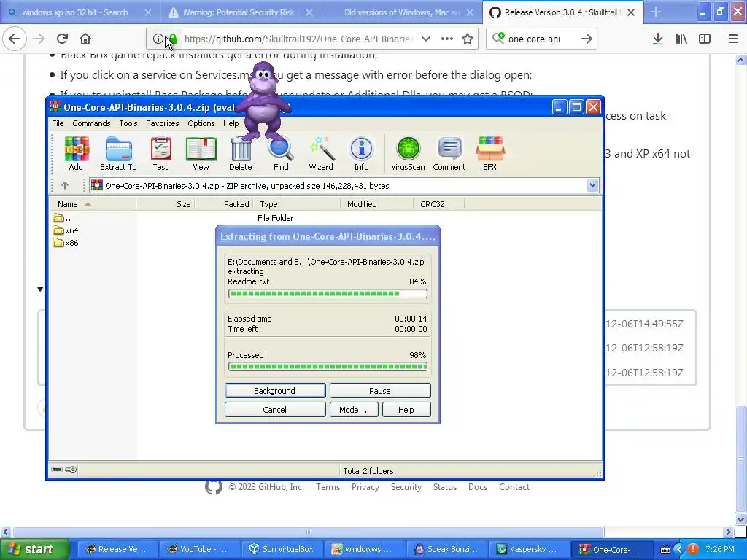The image size is (747, 560).
Task: Click the Delete trash can toolbar icon
Action: coord(241,153)
